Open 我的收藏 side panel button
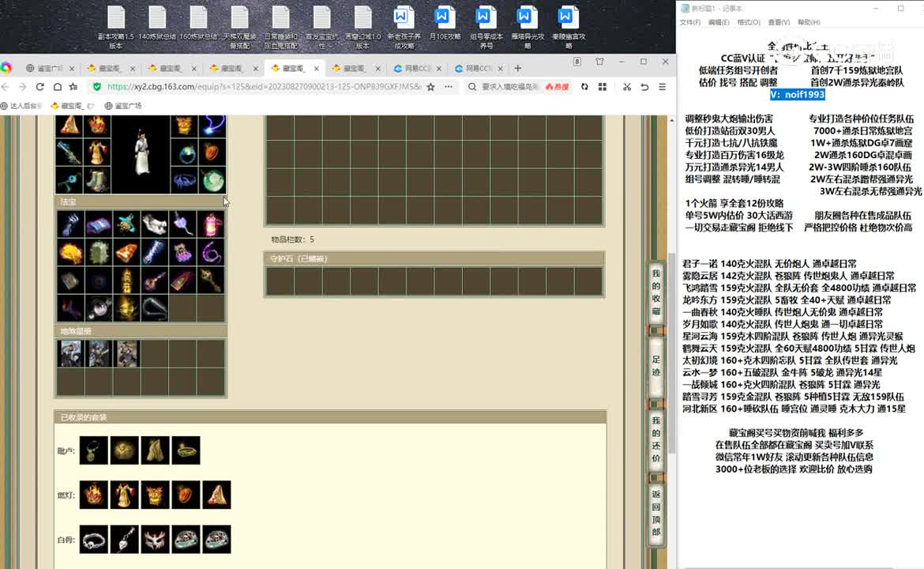The image size is (924, 569). tap(656, 292)
